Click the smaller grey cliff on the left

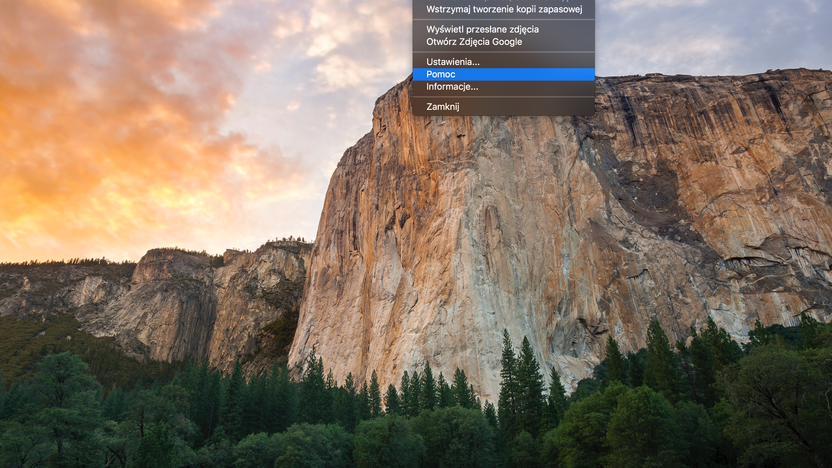(212, 302)
